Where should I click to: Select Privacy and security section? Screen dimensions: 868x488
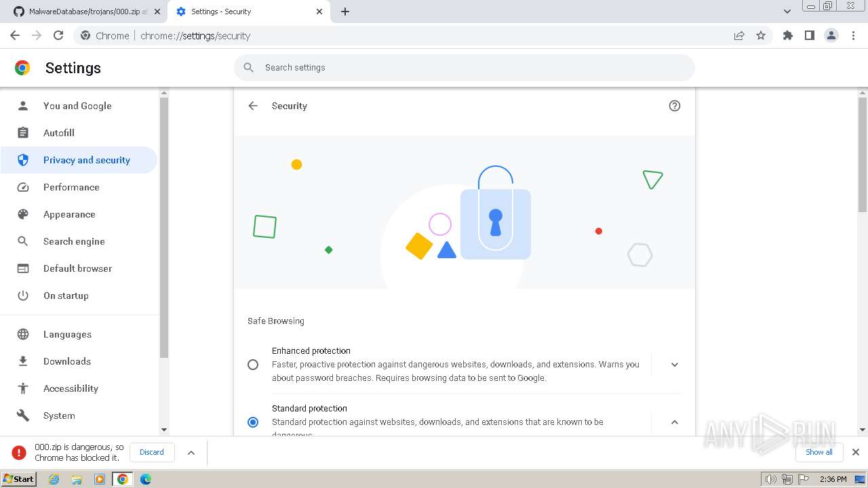(79, 160)
